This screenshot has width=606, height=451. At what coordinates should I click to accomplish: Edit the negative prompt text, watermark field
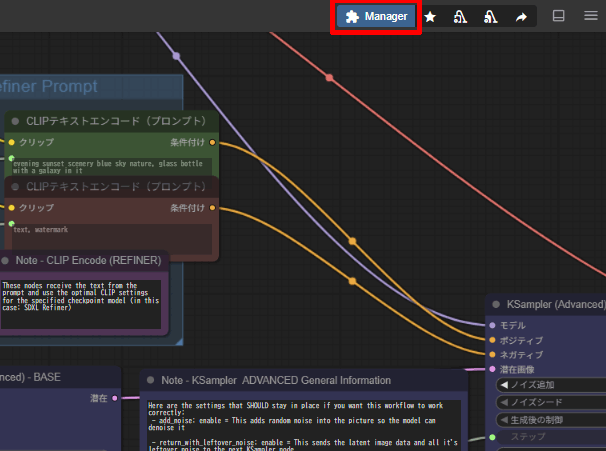tap(112, 239)
